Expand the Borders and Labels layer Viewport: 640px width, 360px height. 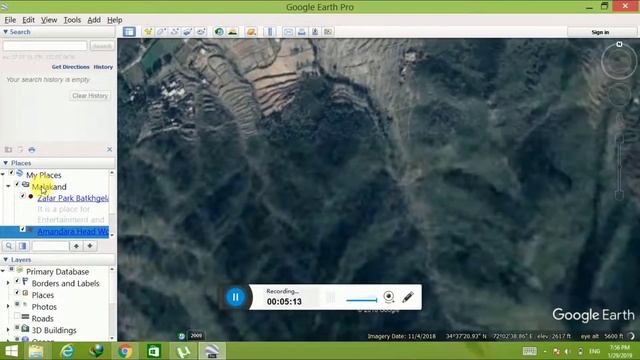click(x=8, y=282)
